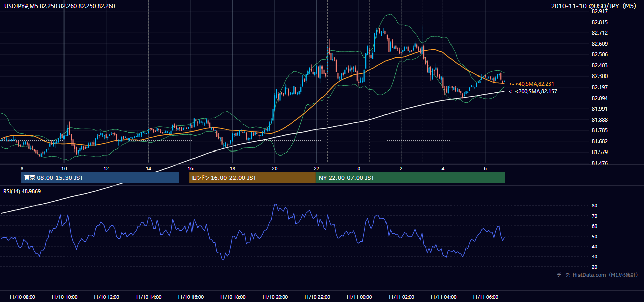Click hour tick 14 under the price chart
This screenshot has height=302, width=644.
click(x=148, y=168)
